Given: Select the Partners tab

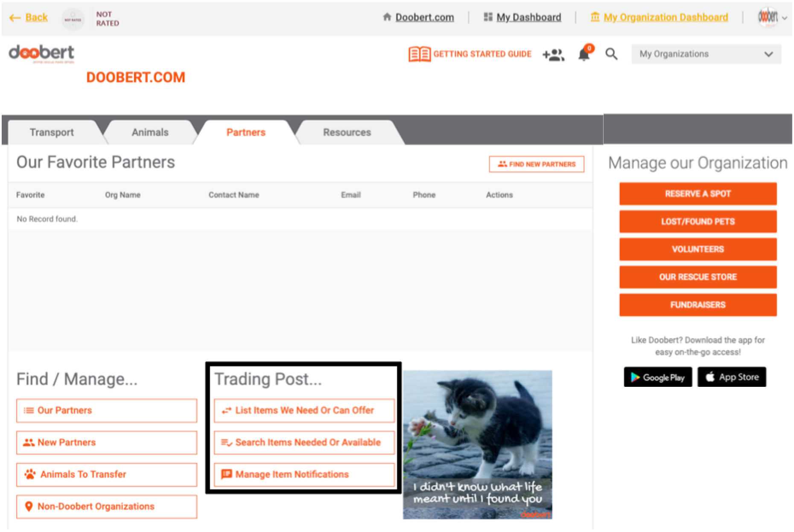Looking at the screenshot, I should pos(246,132).
